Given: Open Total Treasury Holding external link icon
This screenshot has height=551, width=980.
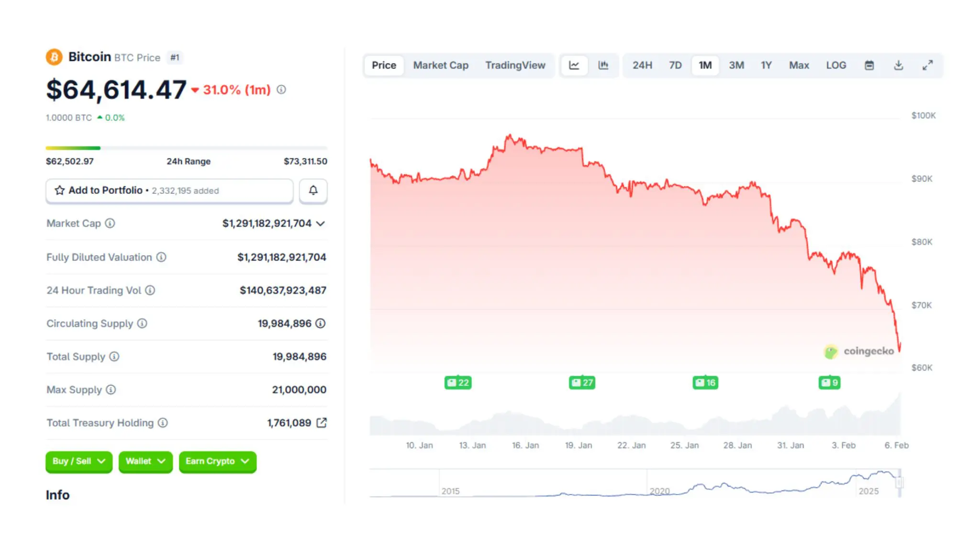Looking at the screenshot, I should coord(322,423).
